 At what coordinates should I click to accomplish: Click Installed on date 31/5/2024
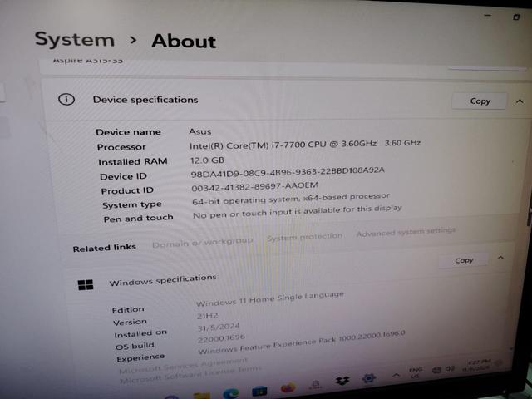pyautogui.click(x=219, y=327)
